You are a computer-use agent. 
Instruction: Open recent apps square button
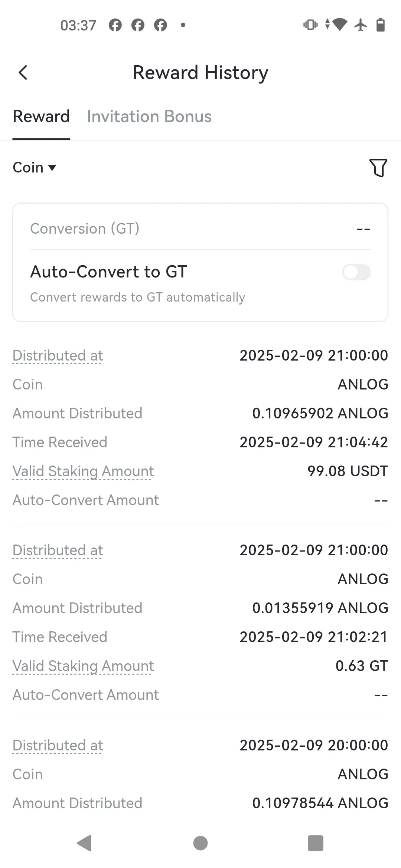click(315, 843)
